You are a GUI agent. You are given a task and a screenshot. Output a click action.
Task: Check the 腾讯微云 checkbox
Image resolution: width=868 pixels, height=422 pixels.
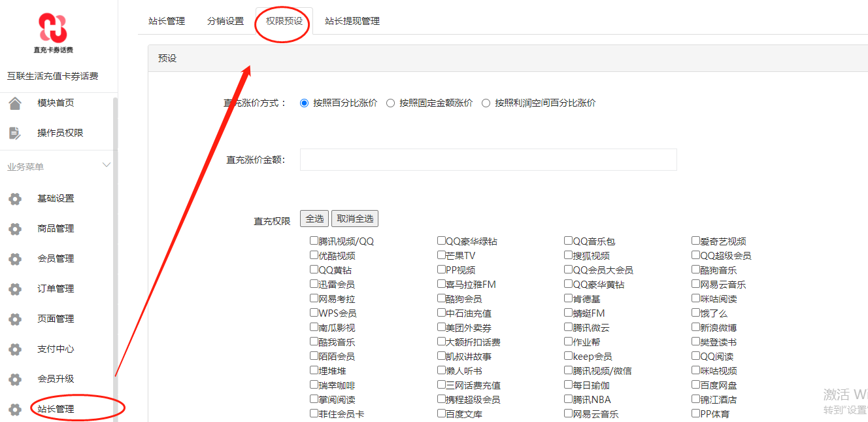coord(569,327)
